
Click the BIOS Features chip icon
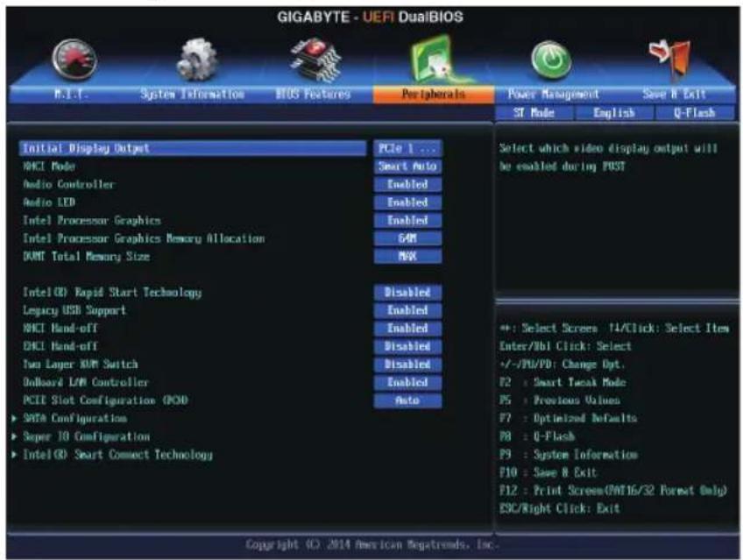pyautogui.click(x=316, y=60)
